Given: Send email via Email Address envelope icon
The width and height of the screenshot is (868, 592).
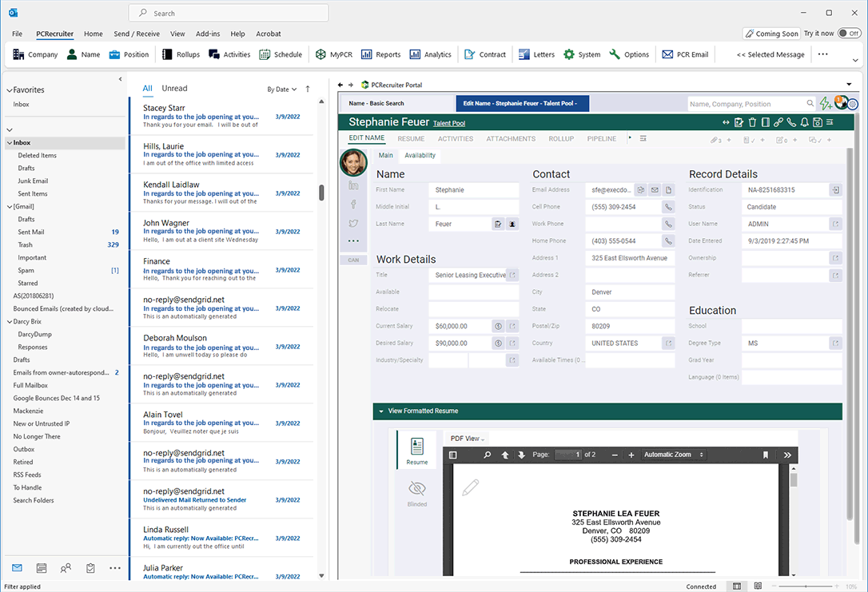Looking at the screenshot, I should (x=655, y=190).
